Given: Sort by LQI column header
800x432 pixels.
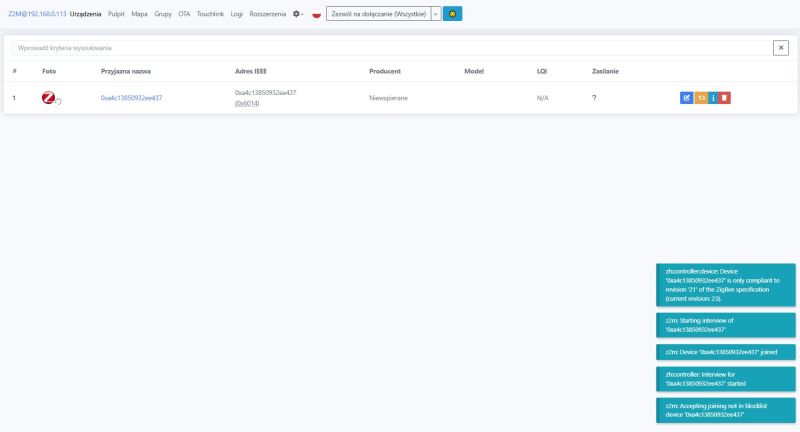Looking at the screenshot, I should (x=542, y=71).
